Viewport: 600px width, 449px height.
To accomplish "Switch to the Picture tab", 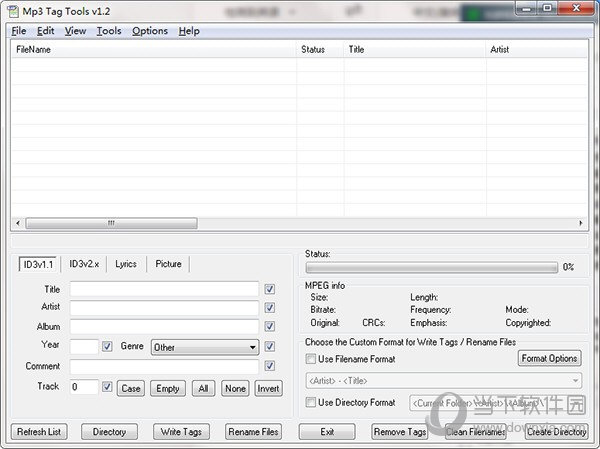I will pos(168,264).
